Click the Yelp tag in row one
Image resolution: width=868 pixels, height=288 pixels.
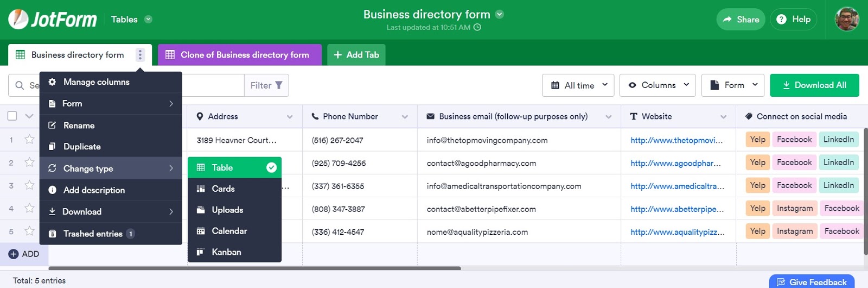point(757,140)
